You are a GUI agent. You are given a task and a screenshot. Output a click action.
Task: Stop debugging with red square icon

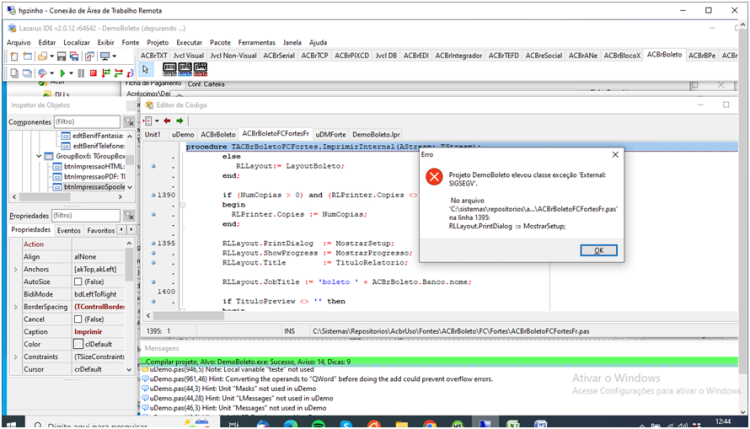(x=93, y=73)
